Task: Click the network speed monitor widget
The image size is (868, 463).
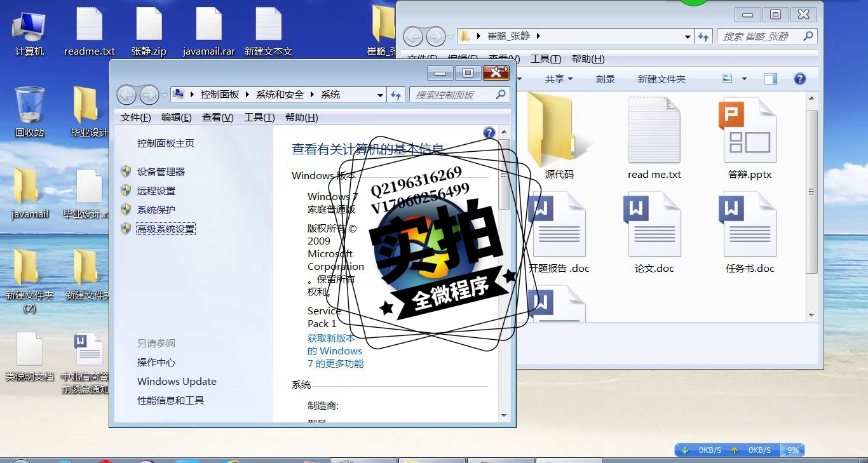Action: 740,450
